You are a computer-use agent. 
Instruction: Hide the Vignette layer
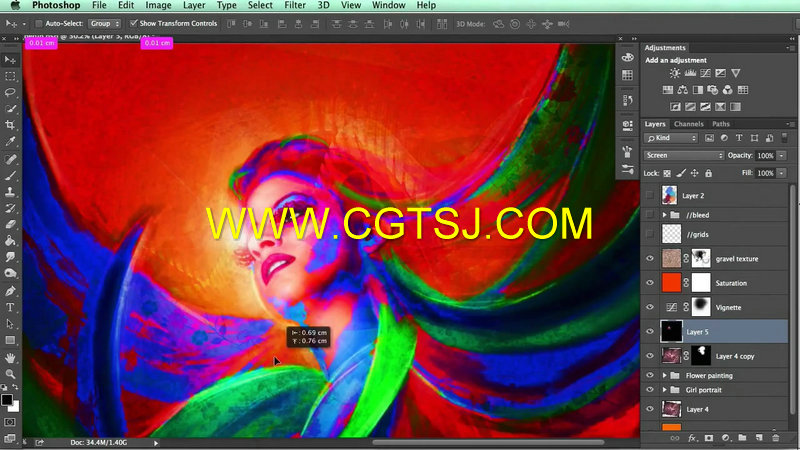tap(649, 307)
